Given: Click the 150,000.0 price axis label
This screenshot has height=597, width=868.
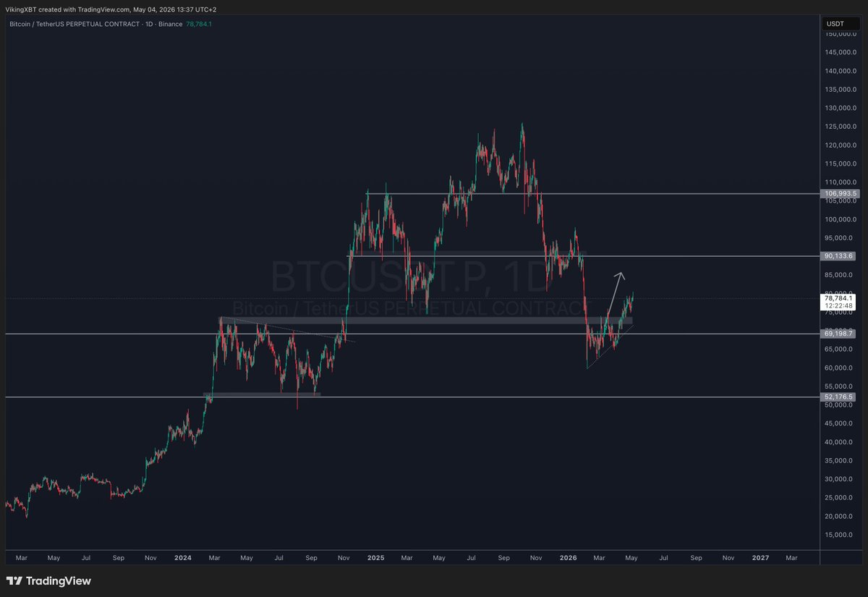Looking at the screenshot, I should (x=841, y=34).
